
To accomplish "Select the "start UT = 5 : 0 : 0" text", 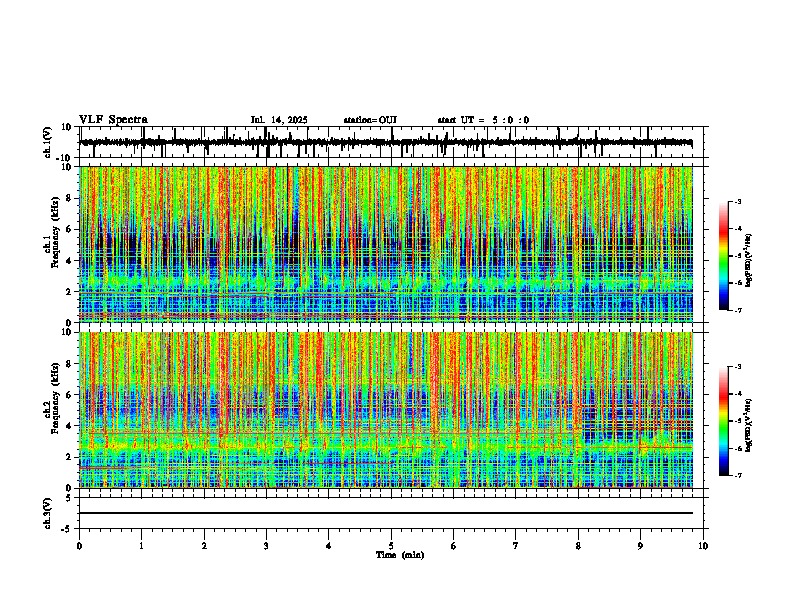I will pyautogui.click(x=483, y=120).
